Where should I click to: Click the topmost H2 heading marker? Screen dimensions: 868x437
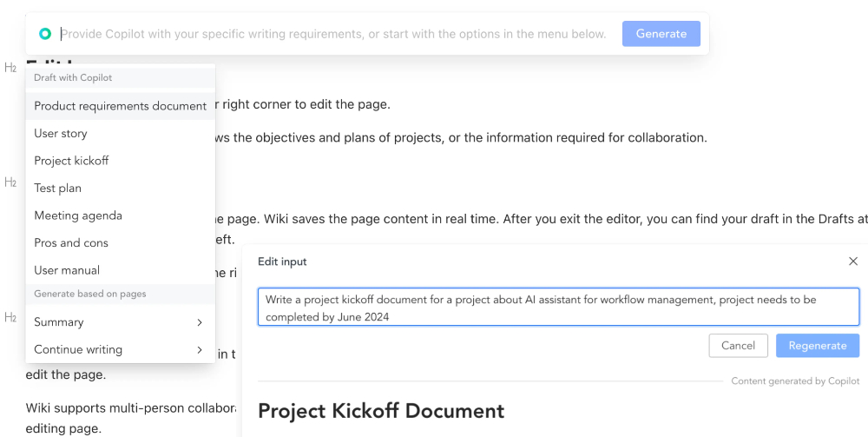[x=10, y=68]
